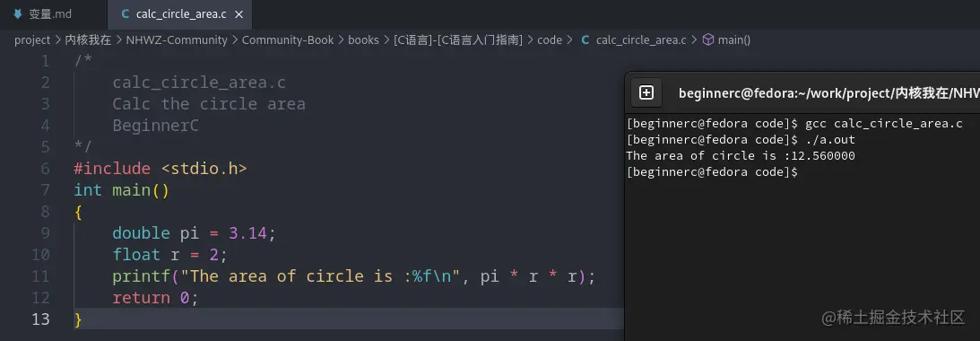Close the calc_circle_area.c tab
The image size is (980, 341).
click(239, 13)
